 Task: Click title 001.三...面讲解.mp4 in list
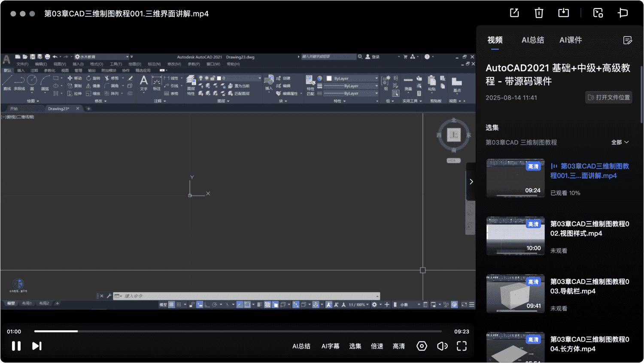click(590, 171)
